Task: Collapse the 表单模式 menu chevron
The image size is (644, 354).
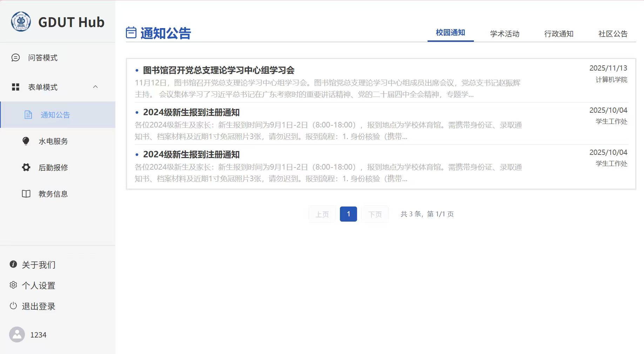Action: pyautogui.click(x=95, y=87)
